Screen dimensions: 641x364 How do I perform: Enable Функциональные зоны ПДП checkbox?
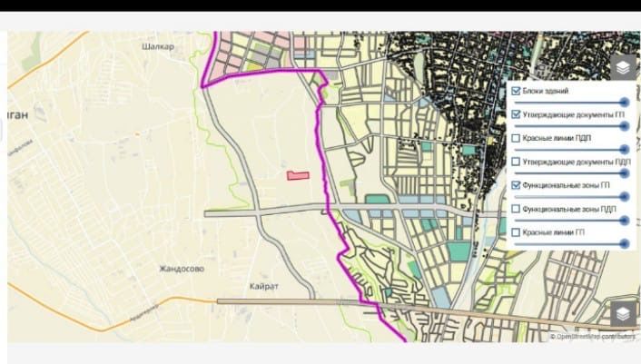pos(516,209)
